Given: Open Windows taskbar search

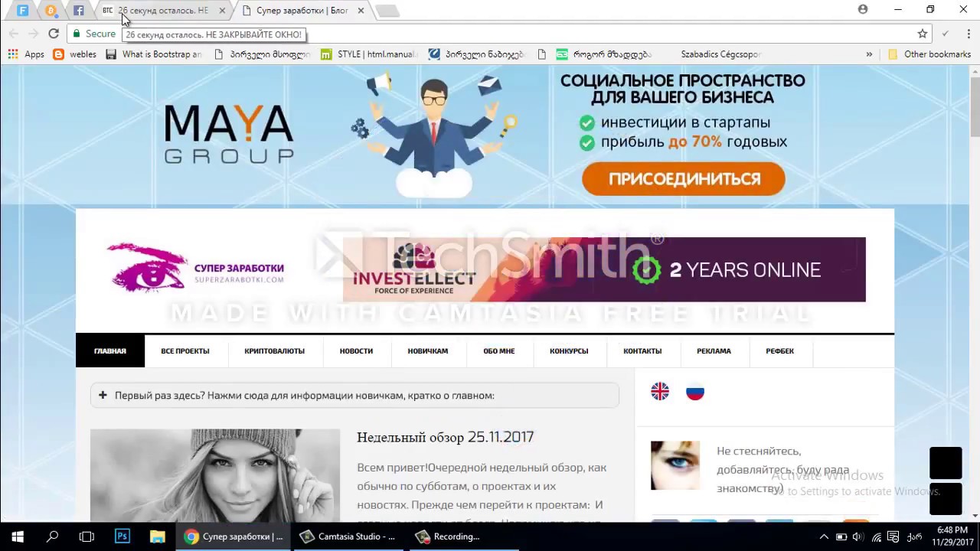Looking at the screenshot, I should click(x=52, y=536).
